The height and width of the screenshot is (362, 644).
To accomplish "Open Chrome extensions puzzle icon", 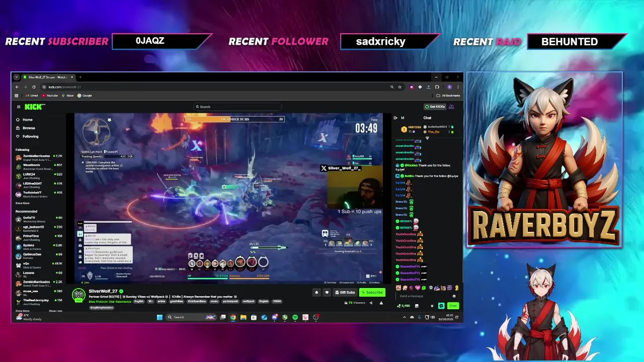I will tap(437, 87).
